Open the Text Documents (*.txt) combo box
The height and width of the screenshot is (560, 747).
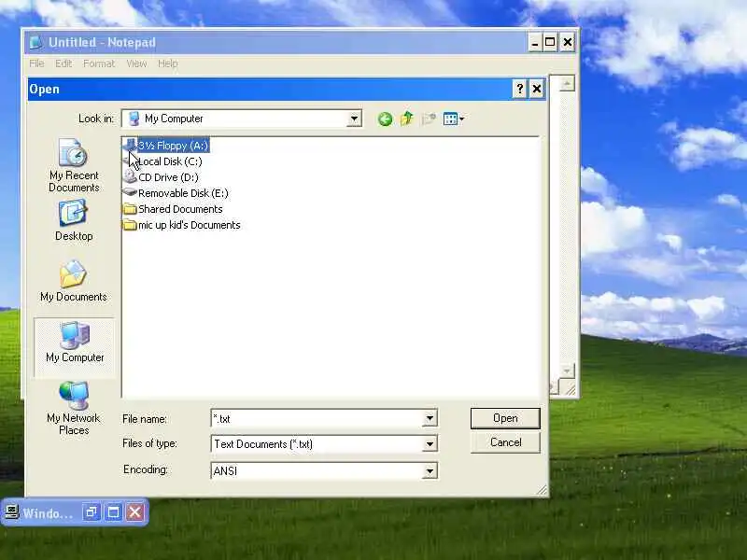pyautogui.click(x=324, y=444)
